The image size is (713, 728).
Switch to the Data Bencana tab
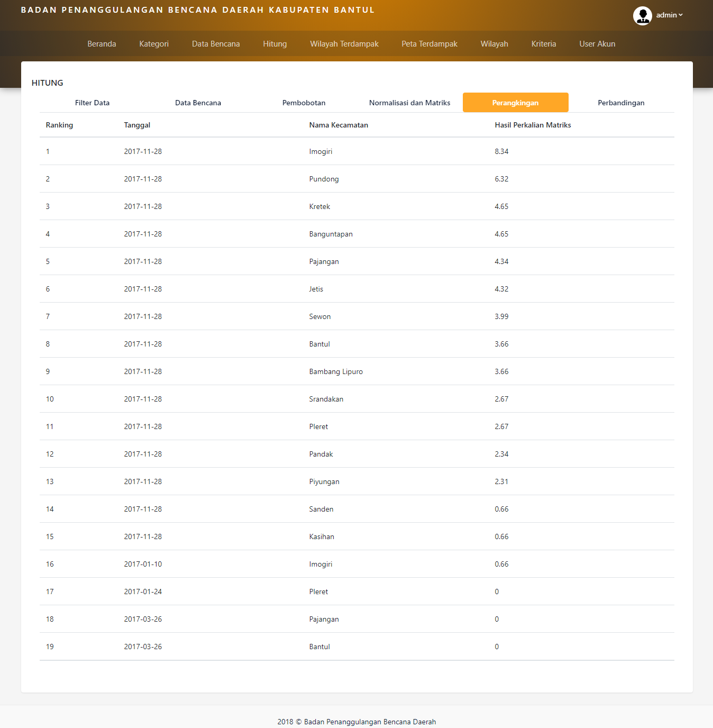[x=198, y=103]
